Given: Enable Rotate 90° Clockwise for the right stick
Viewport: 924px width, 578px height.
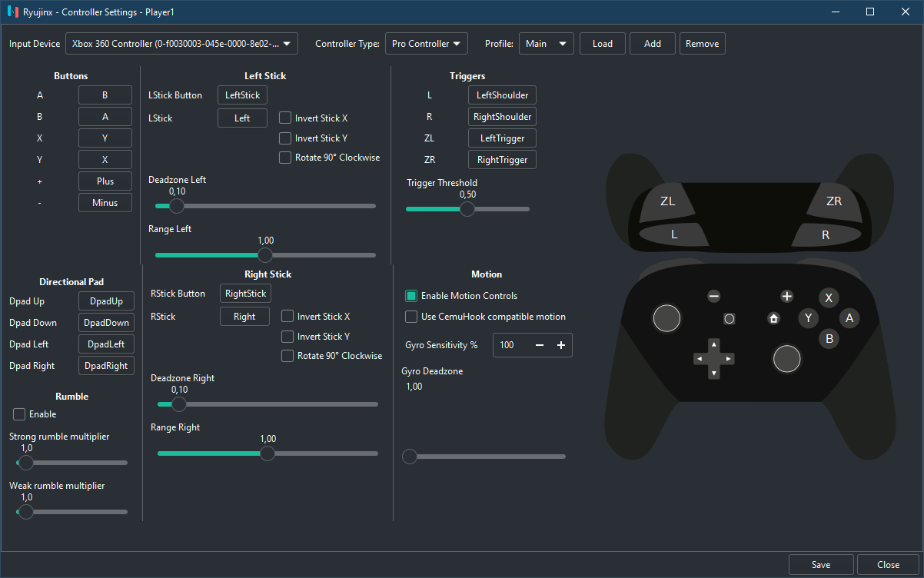Looking at the screenshot, I should click(288, 356).
